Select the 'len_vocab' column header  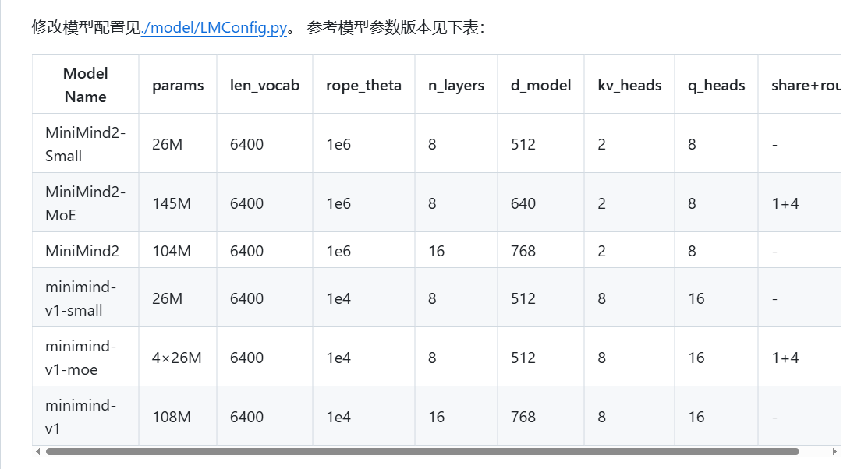tap(264, 85)
